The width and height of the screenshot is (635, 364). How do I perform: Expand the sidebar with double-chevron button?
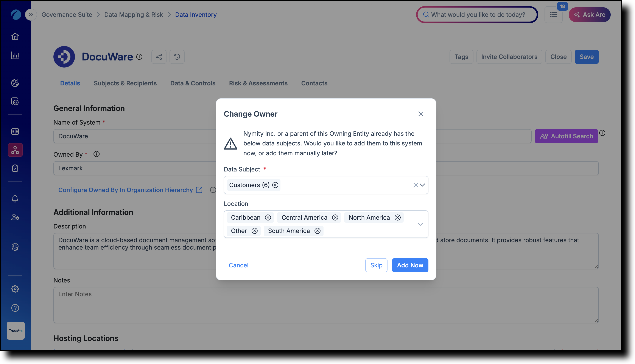point(31,14)
